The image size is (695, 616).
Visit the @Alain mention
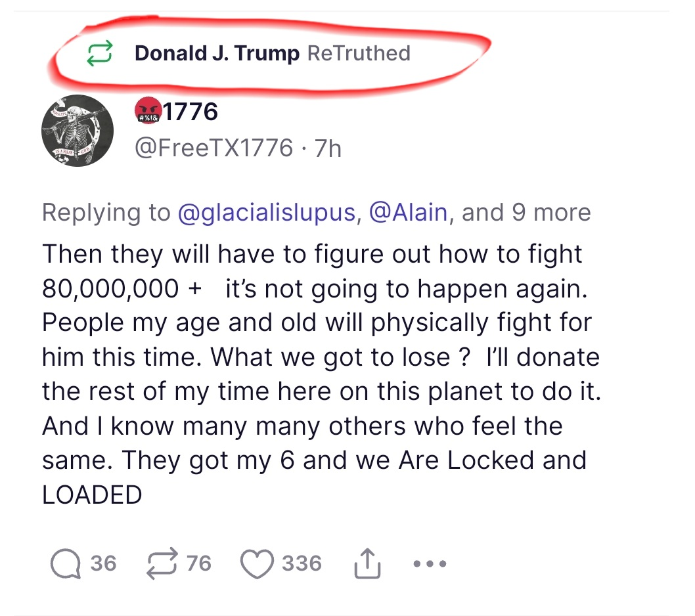(x=409, y=212)
